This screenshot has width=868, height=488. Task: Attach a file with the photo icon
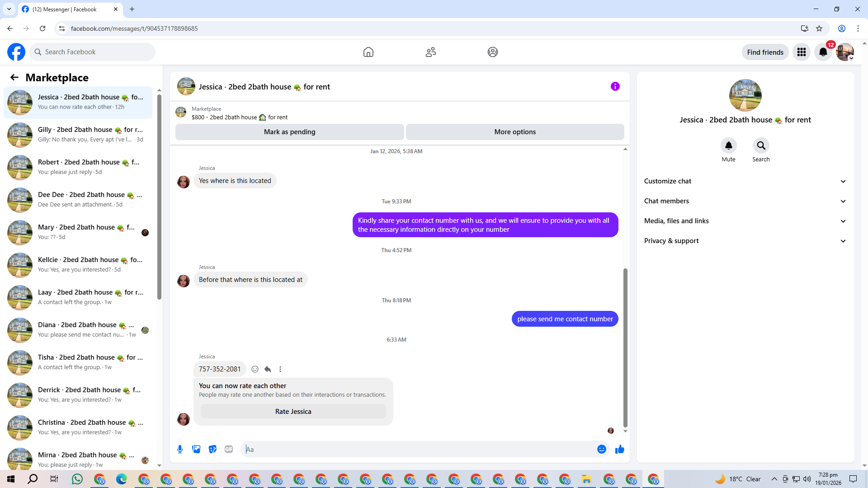pyautogui.click(x=196, y=449)
